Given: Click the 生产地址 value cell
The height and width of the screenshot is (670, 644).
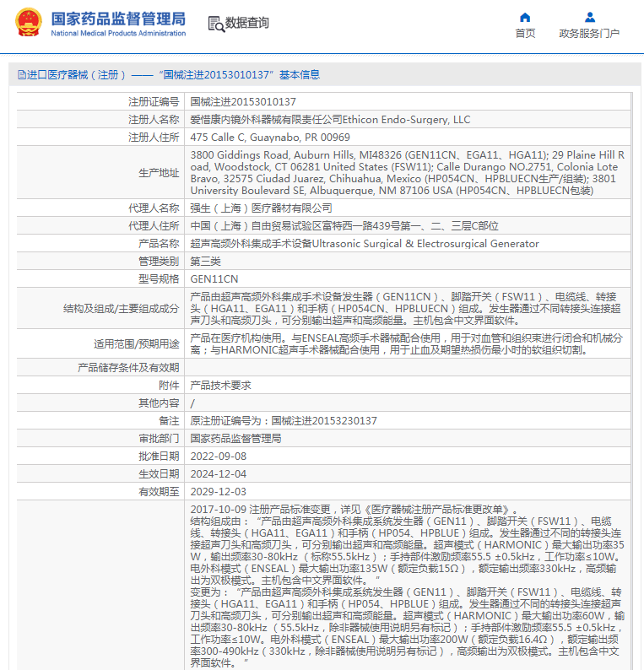Looking at the screenshot, I should point(408,173).
